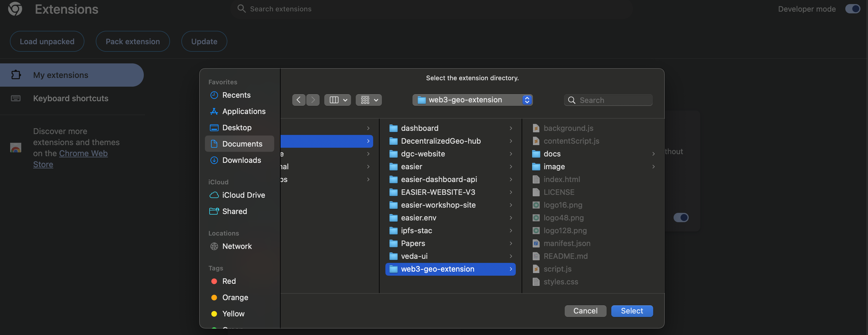Screen dimensions: 868x335
Task: Click the logo128.png image icon
Action: coord(536,231)
